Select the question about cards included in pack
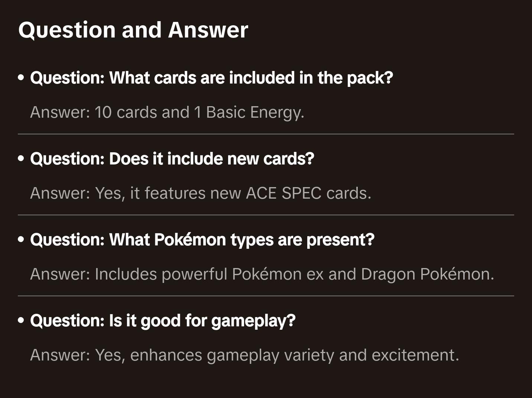The width and height of the screenshot is (532, 398). pyautogui.click(x=211, y=78)
